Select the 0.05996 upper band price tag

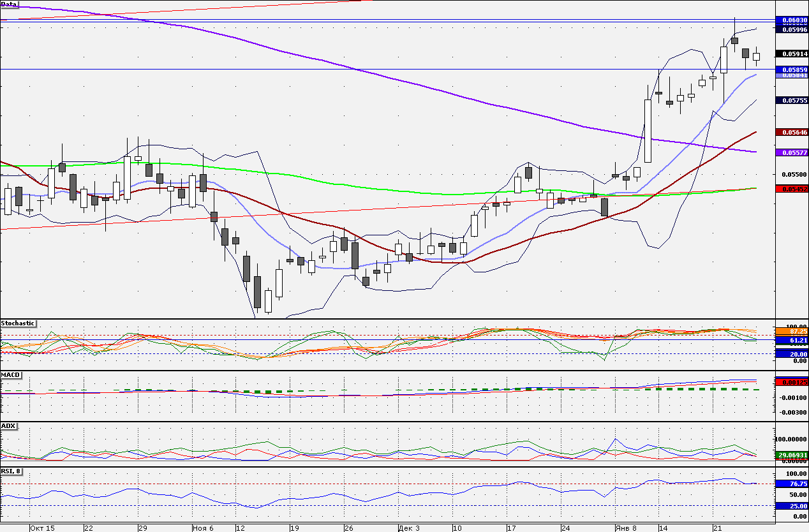(791, 29)
